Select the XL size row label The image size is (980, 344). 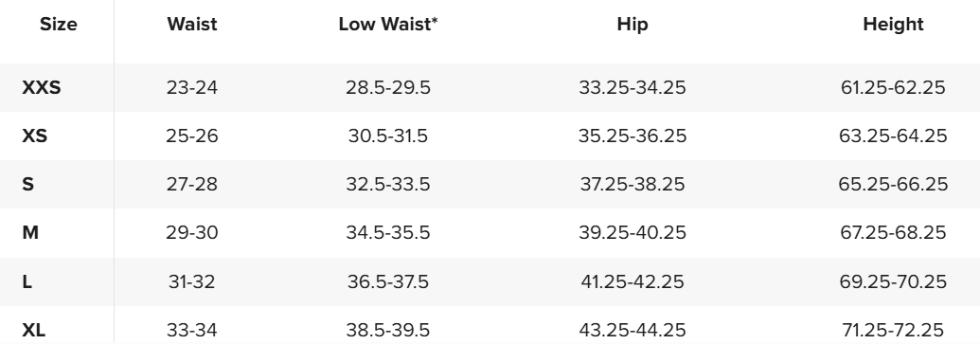coord(33,330)
